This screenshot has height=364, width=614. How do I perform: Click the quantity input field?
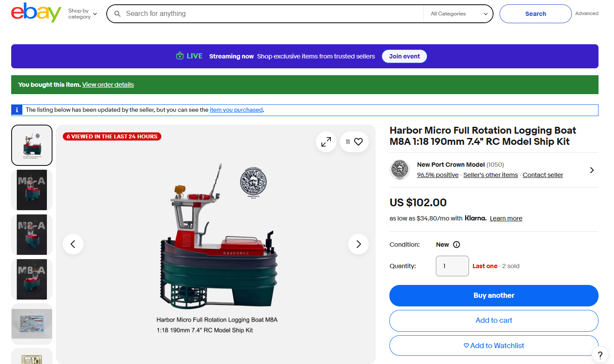pos(452,266)
